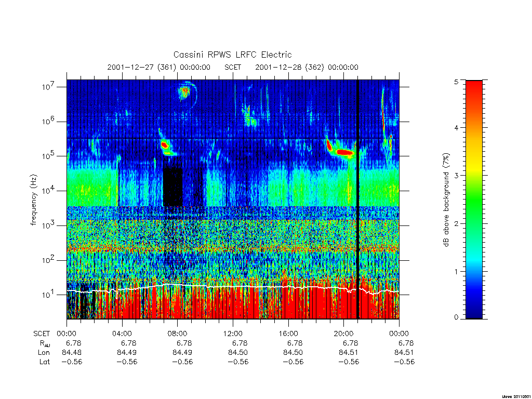The image size is (532, 399).
Task: Click the color bar tick label 0
Action: 456,317
